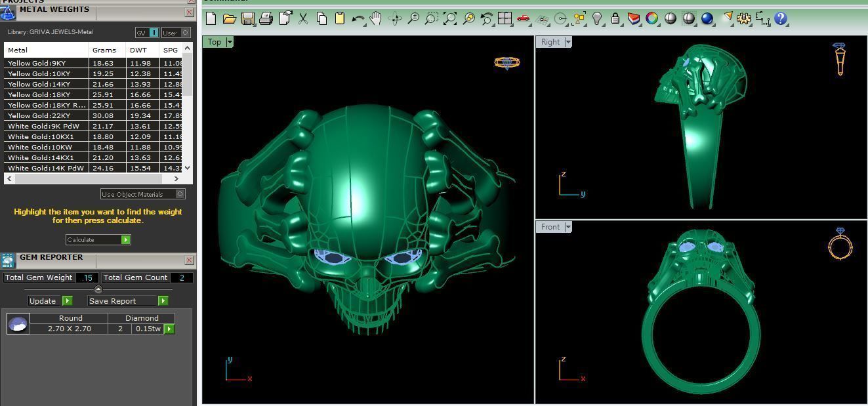Image resolution: width=868 pixels, height=406 pixels.
Task: Click the scroll-down arrow of the metal table
Action: 188,168
